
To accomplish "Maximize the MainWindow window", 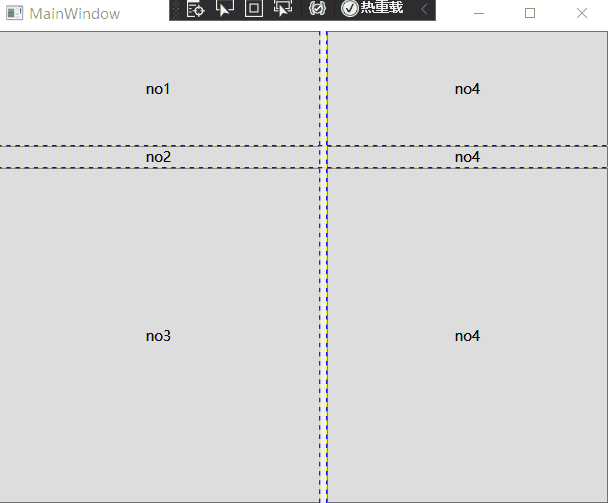I will point(530,13).
